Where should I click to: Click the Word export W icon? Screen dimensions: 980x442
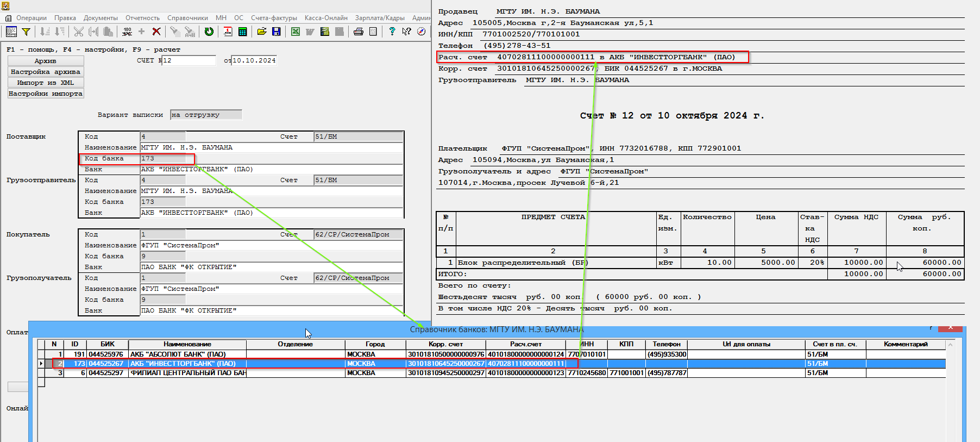(x=310, y=32)
